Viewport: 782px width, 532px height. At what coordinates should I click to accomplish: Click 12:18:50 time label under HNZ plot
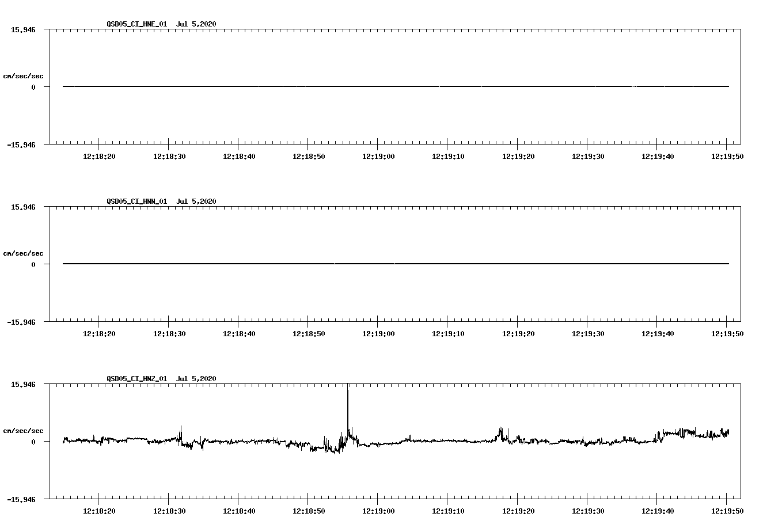(308, 511)
